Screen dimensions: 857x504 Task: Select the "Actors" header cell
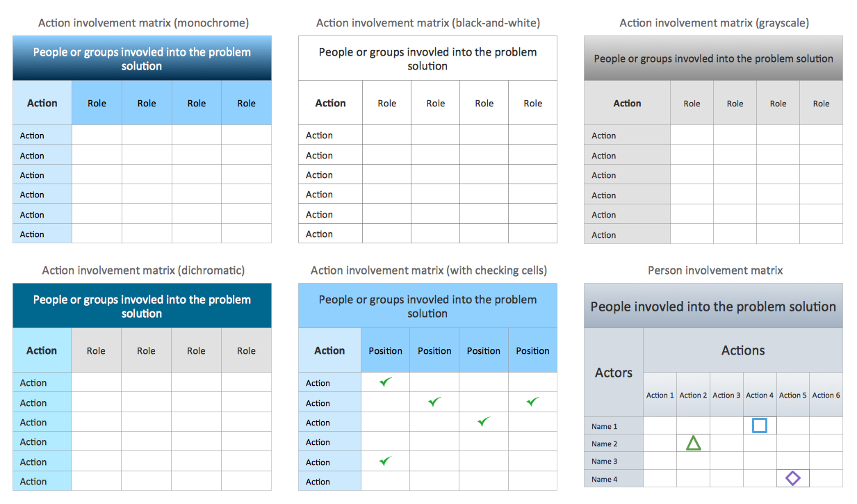click(614, 373)
